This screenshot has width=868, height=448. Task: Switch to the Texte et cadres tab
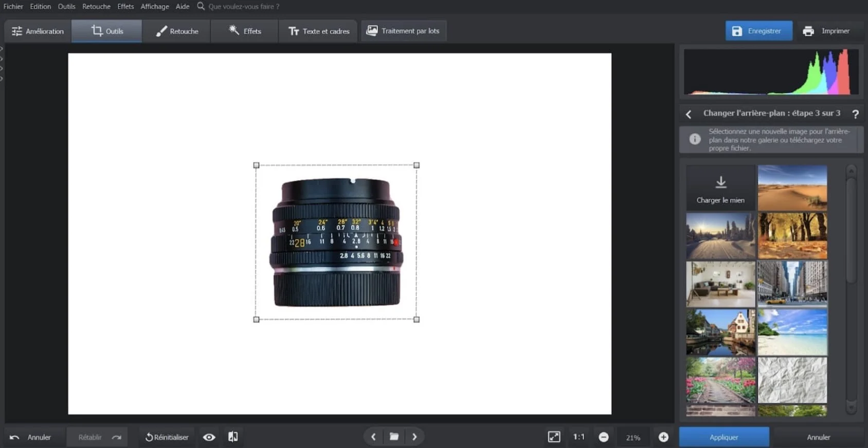coord(319,31)
